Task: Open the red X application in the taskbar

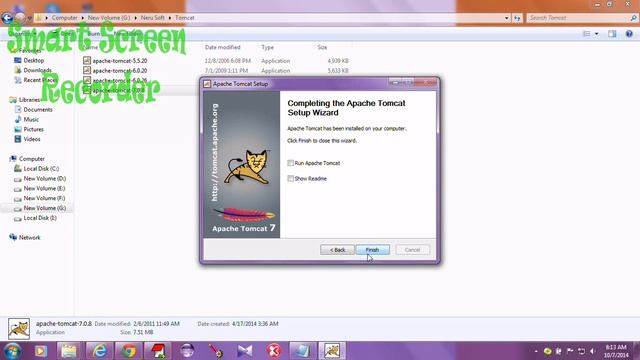Action: (x=274, y=351)
